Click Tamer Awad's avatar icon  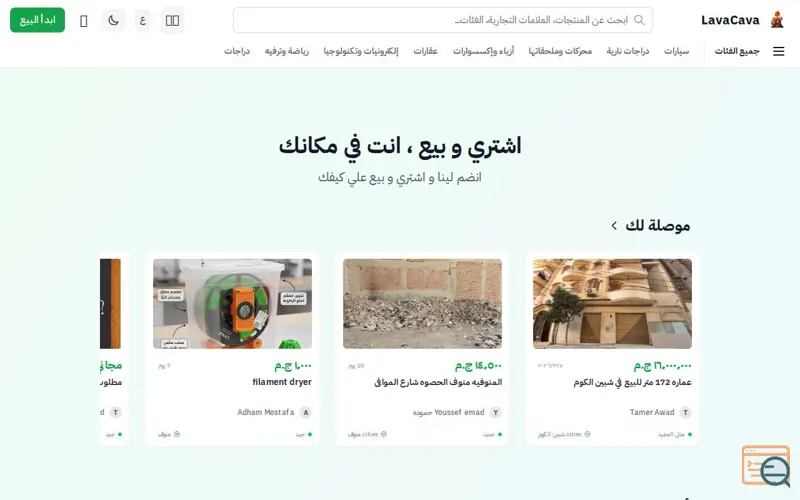click(x=686, y=412)
